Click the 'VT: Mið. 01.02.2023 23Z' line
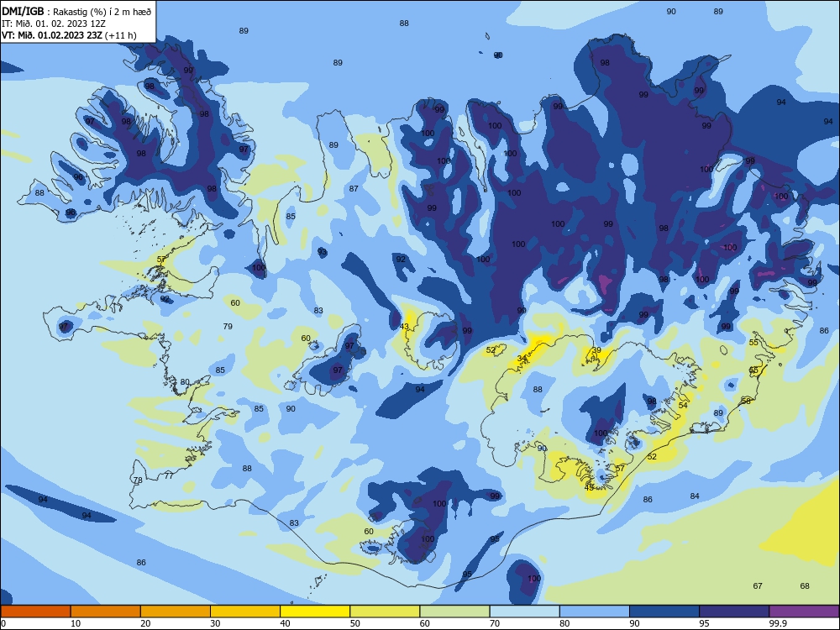 [52, 35]
